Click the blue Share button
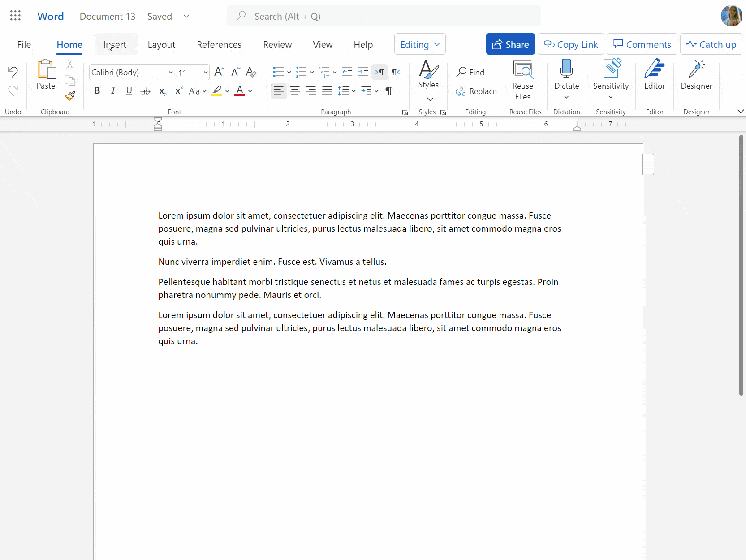This screenshot has height=560, width=746. point(510,44)
